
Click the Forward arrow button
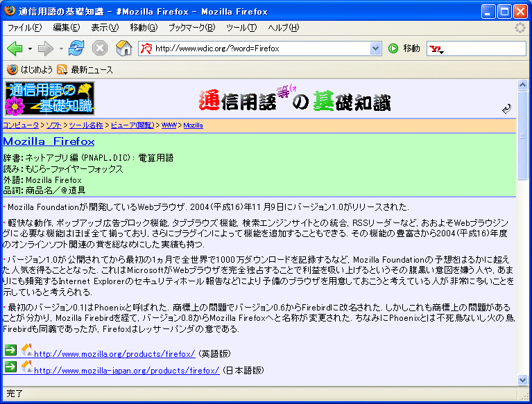coord(45,49)
